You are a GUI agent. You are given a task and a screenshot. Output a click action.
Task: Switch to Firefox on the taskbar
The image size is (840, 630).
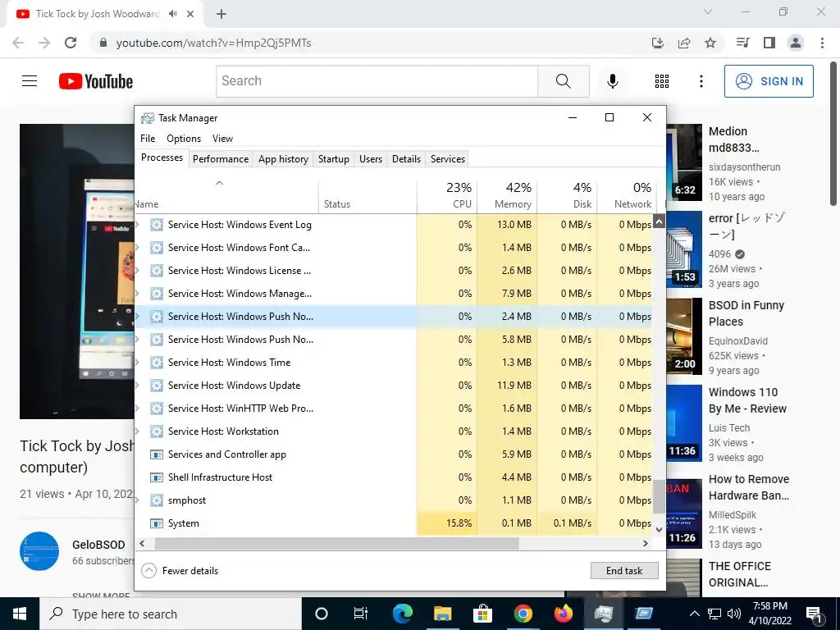click(563, 614)
